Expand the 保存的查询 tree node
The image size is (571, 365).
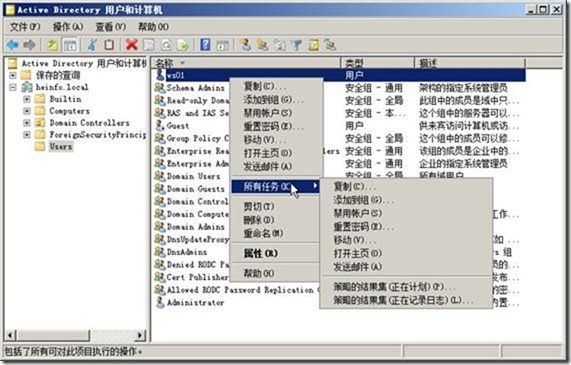(13, 75)
